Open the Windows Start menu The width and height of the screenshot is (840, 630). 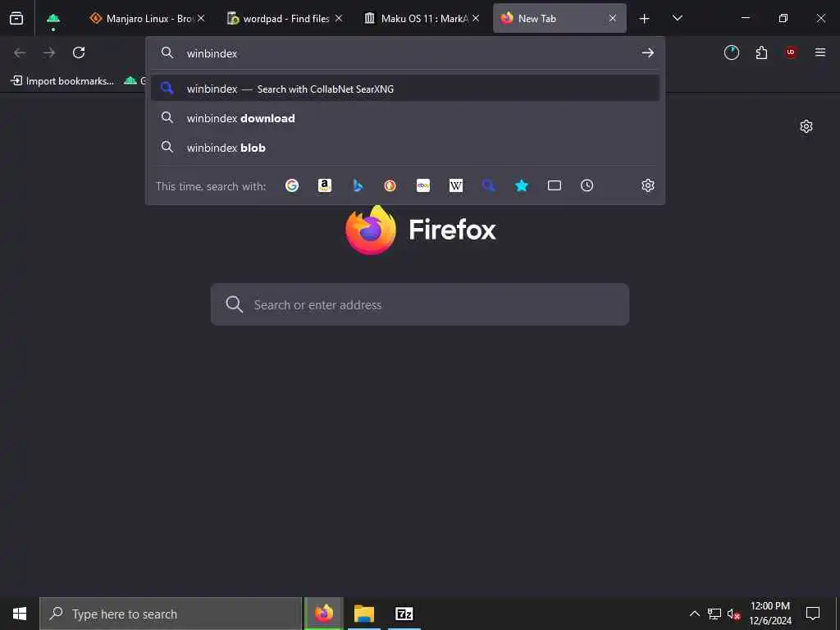20,614
